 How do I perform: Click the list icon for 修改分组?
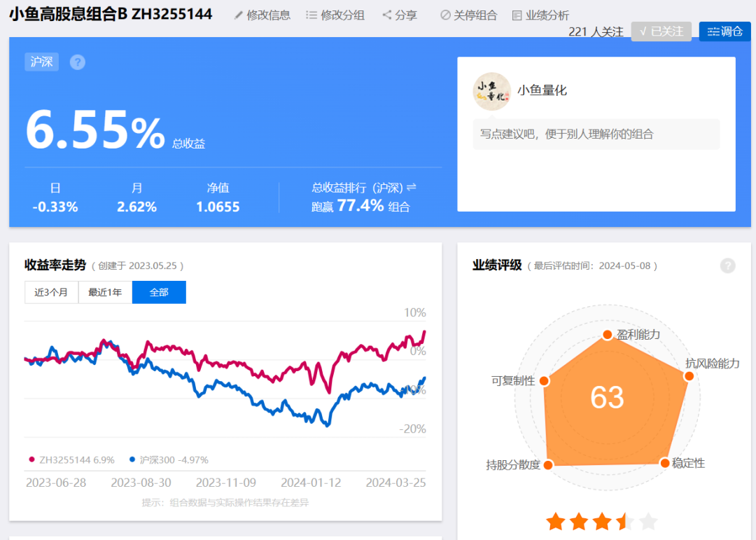click(x=311, y=15)
